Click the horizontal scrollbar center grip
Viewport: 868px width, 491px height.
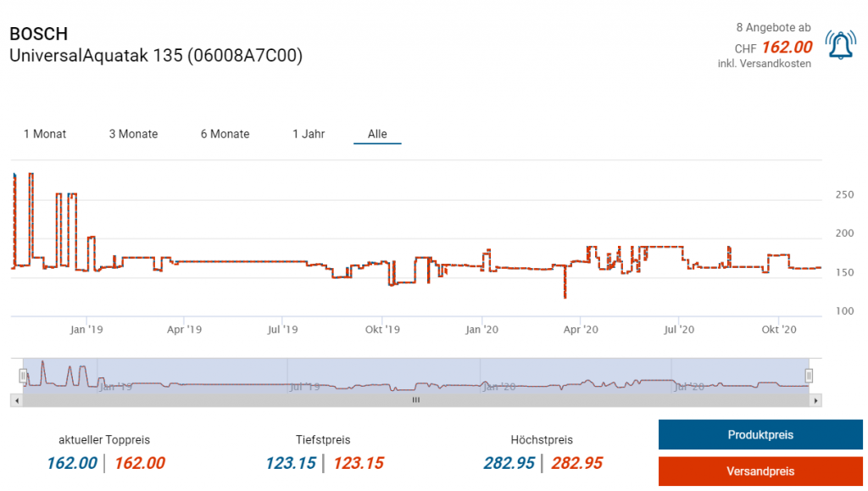point(415,399)
